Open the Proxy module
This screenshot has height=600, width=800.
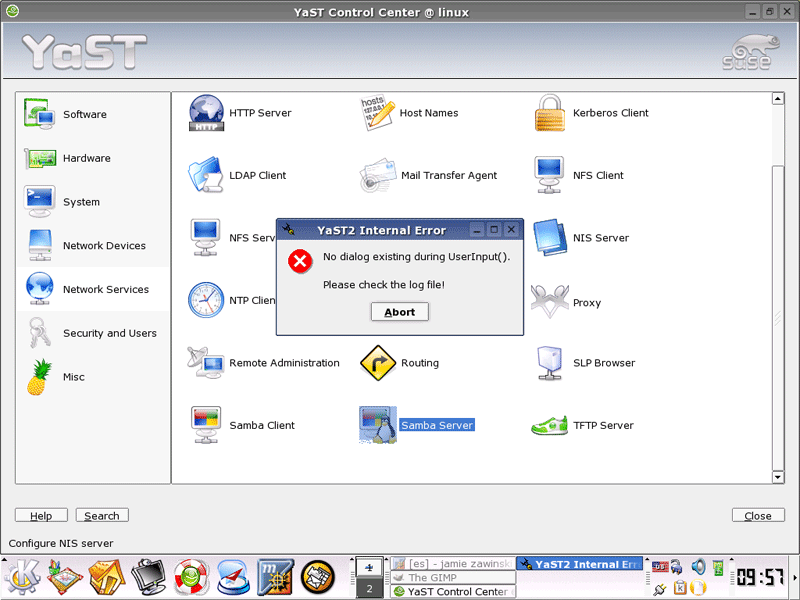pyautogui.click(x=566, y=302)
